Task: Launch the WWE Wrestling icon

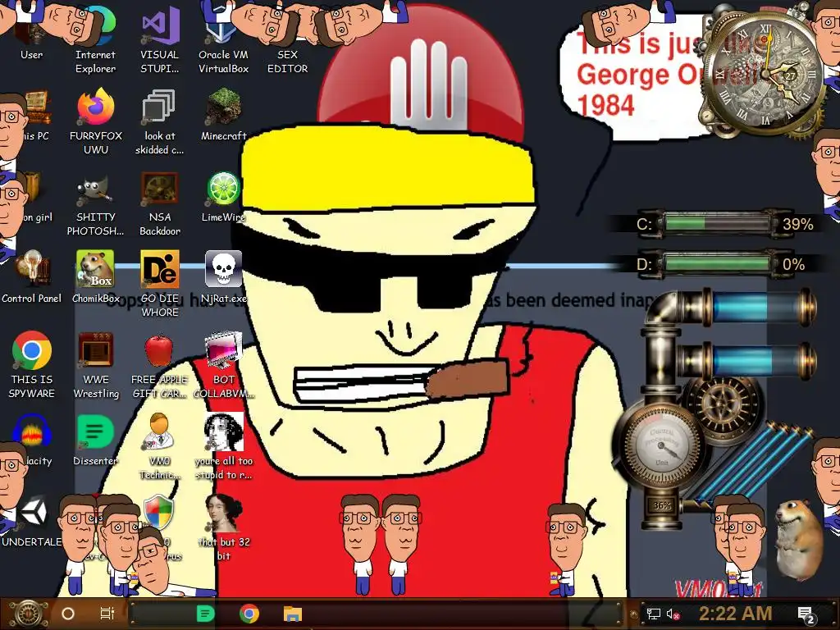Action: 95,365
